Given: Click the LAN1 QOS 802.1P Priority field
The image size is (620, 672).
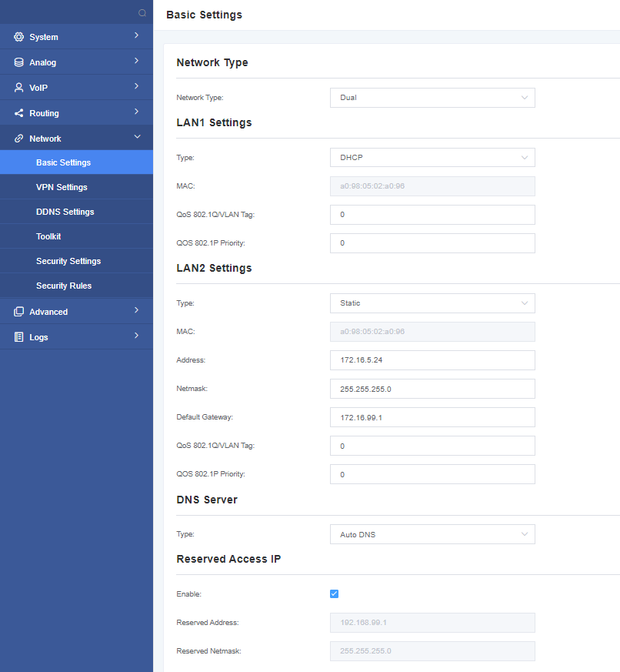Looking at the screenshot, I should [x=432, y=243].
